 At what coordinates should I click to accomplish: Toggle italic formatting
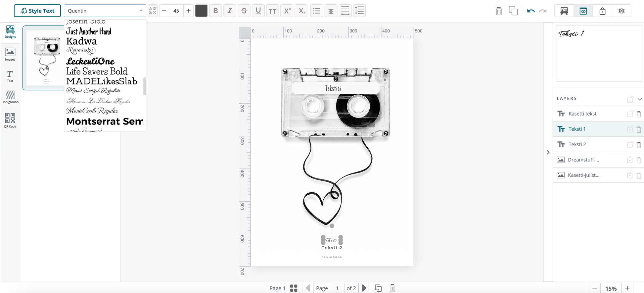230,11
